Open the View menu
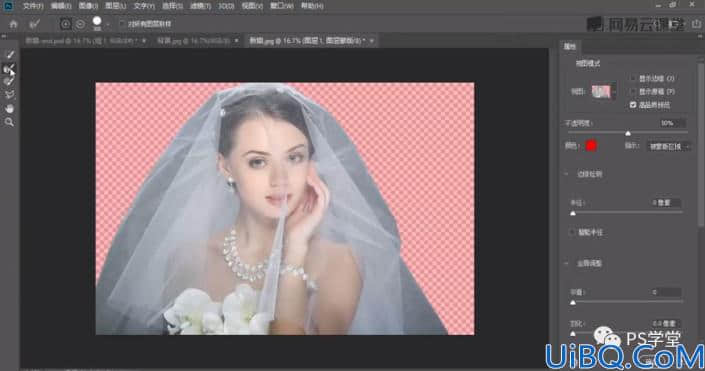This screenshot has width=705, height=371. click(252, 6)
